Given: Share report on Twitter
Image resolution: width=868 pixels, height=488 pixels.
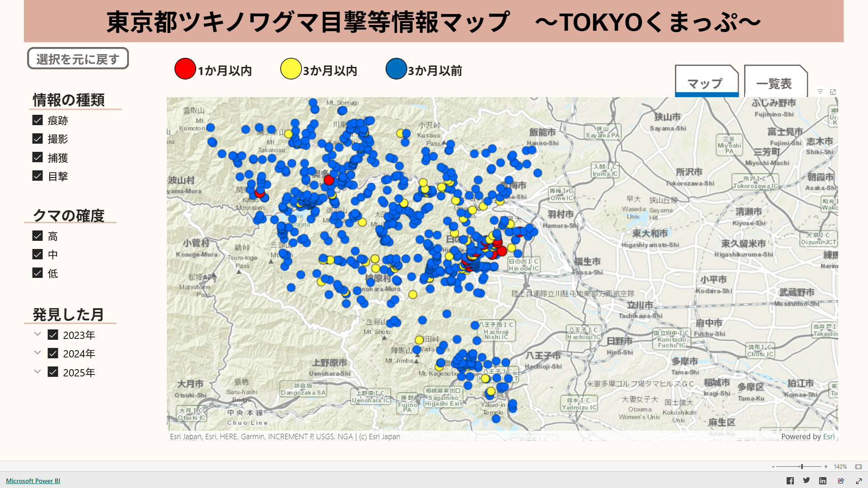Looking at the screenshot, I should coord(807,481).
